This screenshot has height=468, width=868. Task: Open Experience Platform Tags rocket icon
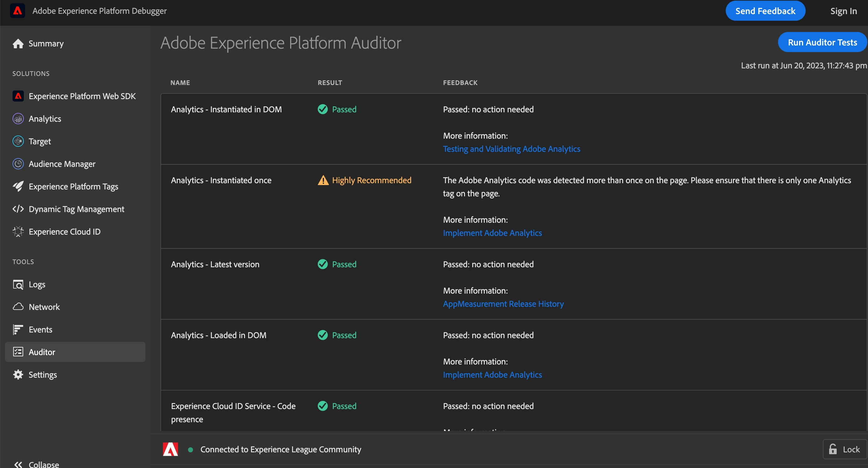pyautogui.click(x=18, y=186)
